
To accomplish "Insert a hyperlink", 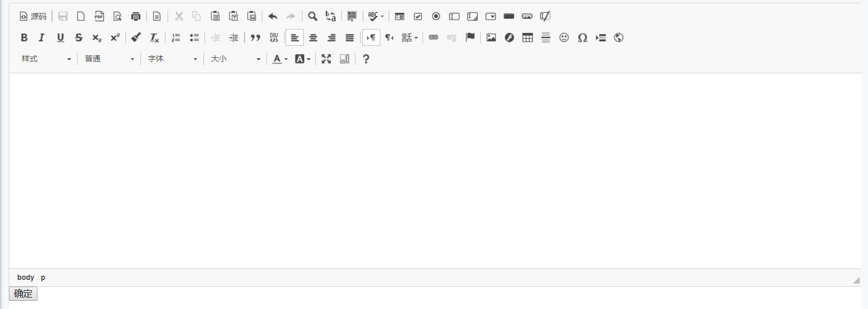I will point(433,38).
